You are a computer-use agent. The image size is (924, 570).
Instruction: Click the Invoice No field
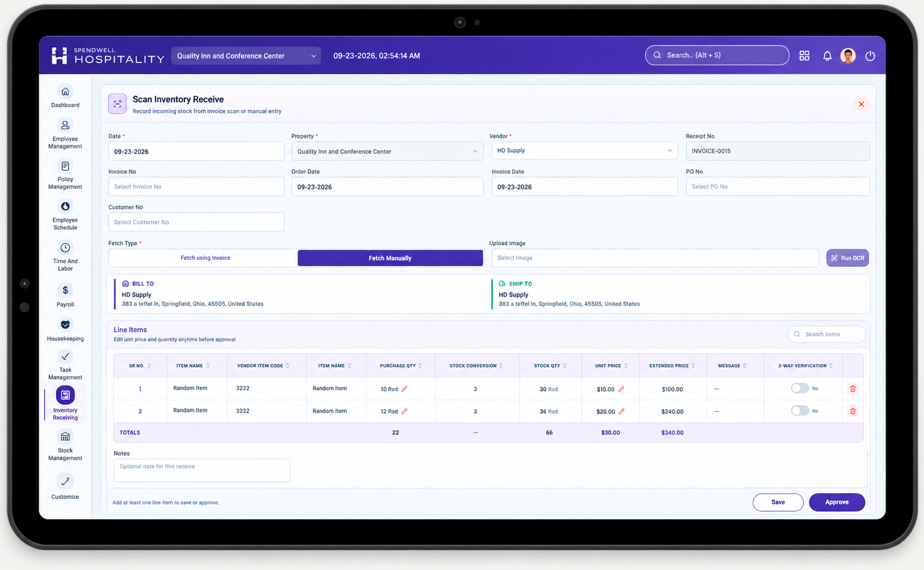(196, 187)
